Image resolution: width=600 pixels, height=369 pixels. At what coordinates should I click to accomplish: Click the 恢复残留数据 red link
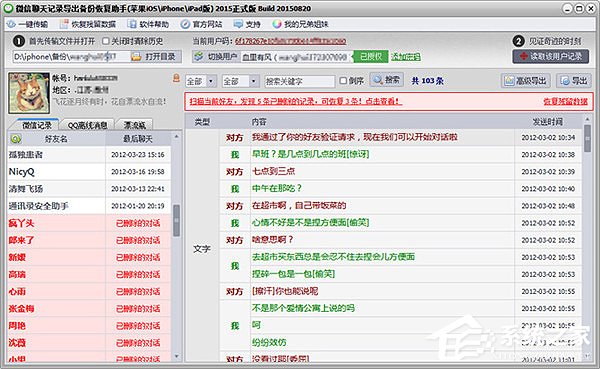565,101
